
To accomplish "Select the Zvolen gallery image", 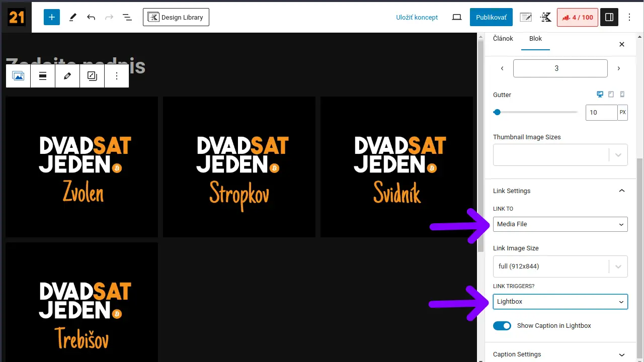I will (82, 167).
